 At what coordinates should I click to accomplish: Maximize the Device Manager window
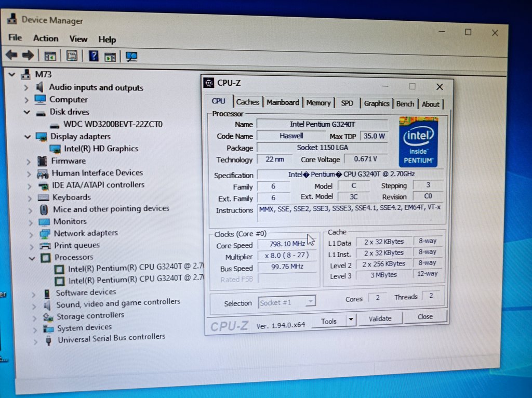click(468, 32)
